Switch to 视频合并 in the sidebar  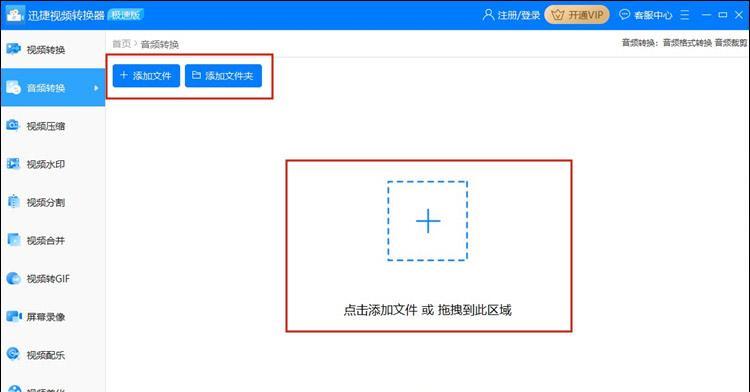(x=53, y=240)
